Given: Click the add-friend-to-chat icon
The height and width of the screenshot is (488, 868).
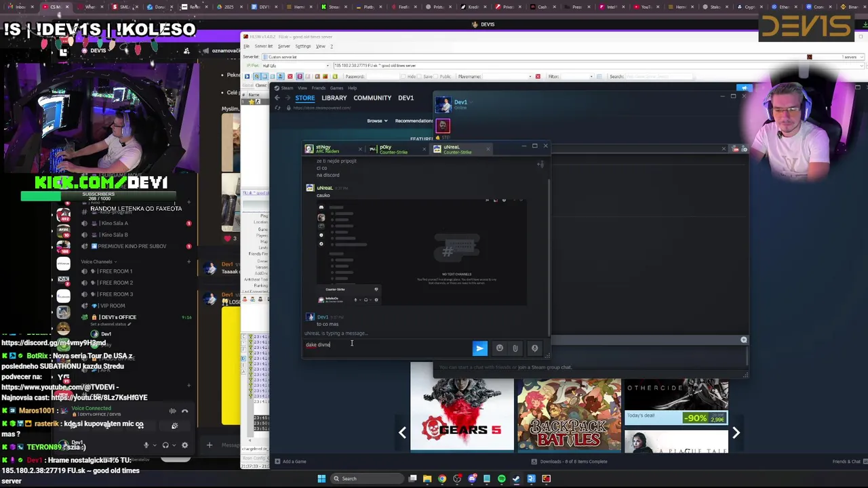Looking at the screenshot, I should pos(540,164).
